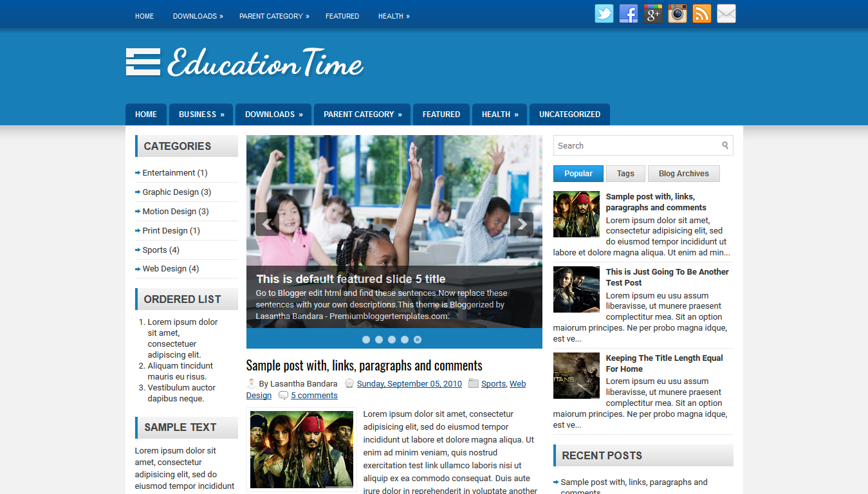Viewport: 868px width, 494px height.
Task: Open popular post 'Sample post with, links' title
Action: point(656,202)
